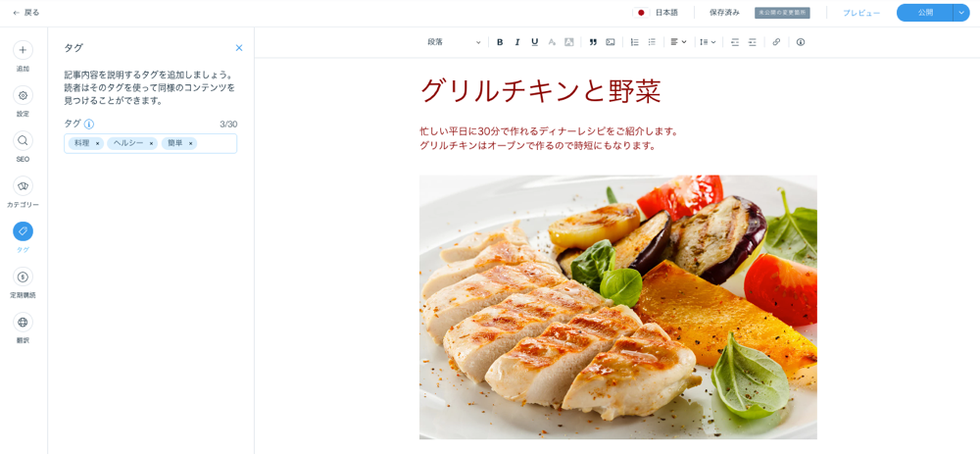Insert a blockquote with the quote icon
This screenshot has height=454, width=980.
pos(593,42)
